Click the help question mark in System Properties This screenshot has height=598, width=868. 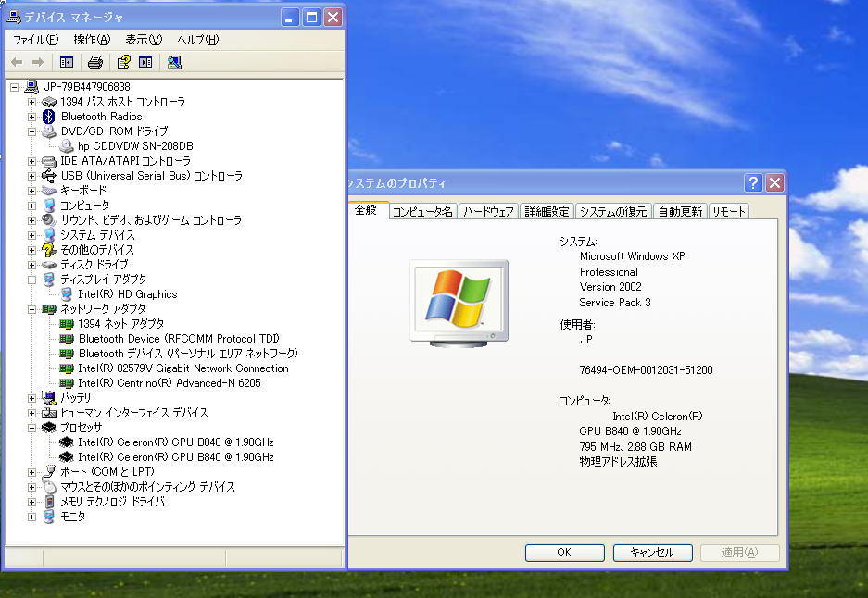click(x=753, y=182)
